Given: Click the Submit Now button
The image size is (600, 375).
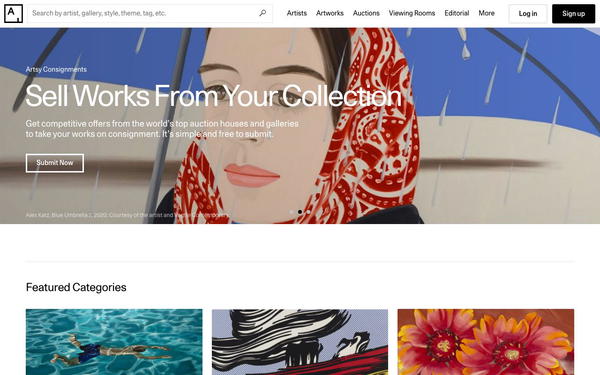Looking at the screenshot, I should point(55,163).
